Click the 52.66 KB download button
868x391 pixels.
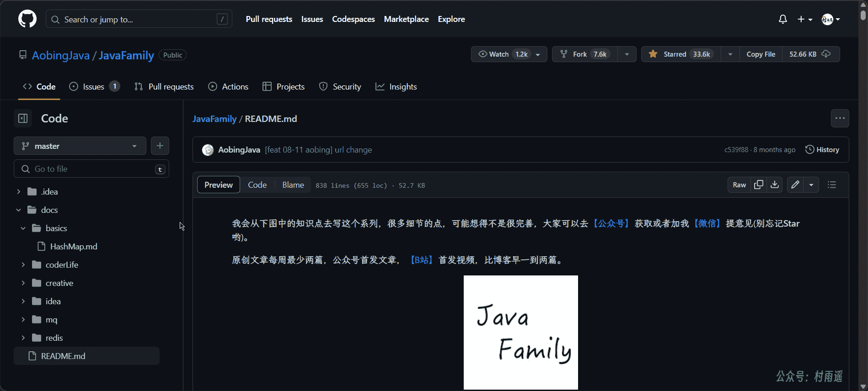[x=810, y=54]
